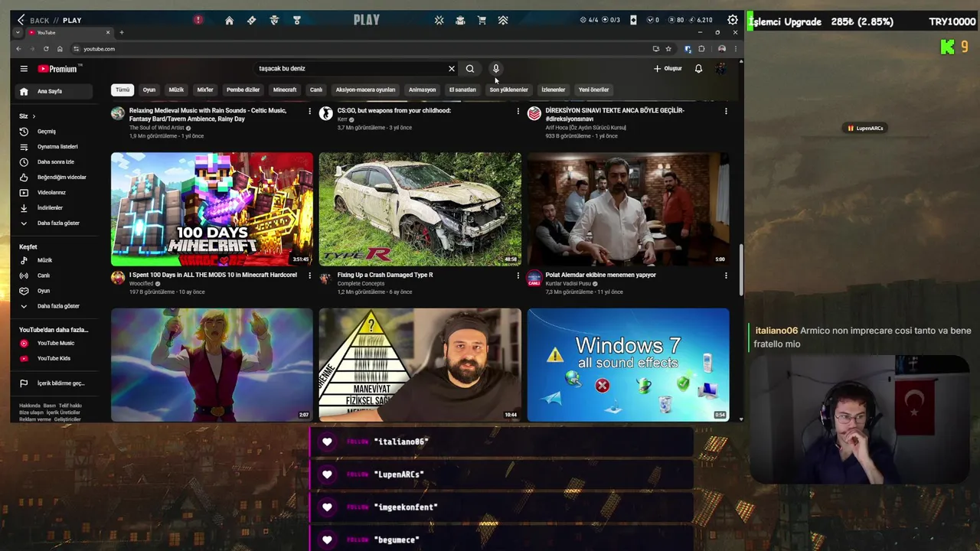Open the Hakkında footer link
The width and height of the screenshot is (980, 551).
(30, 406)
